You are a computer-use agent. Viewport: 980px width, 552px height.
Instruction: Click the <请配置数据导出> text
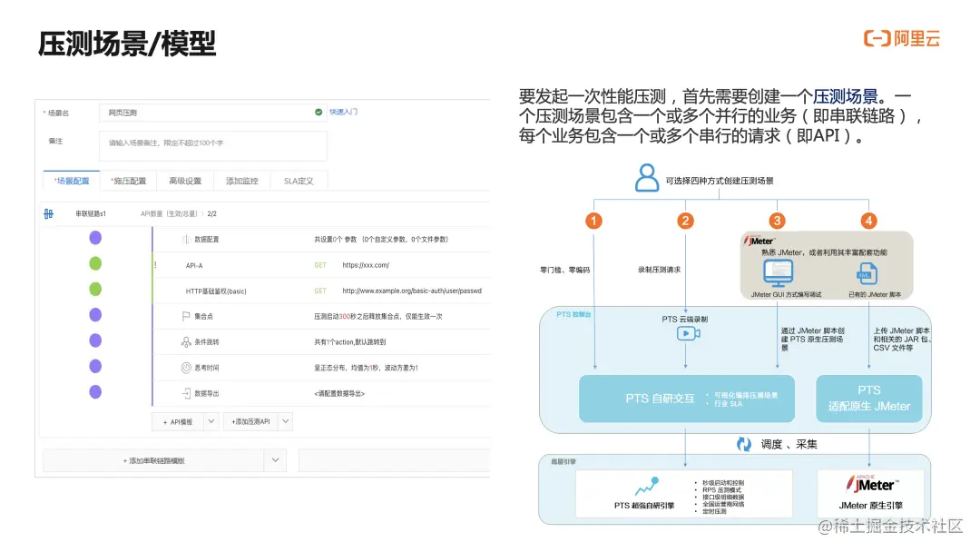(x=339, y=394)
